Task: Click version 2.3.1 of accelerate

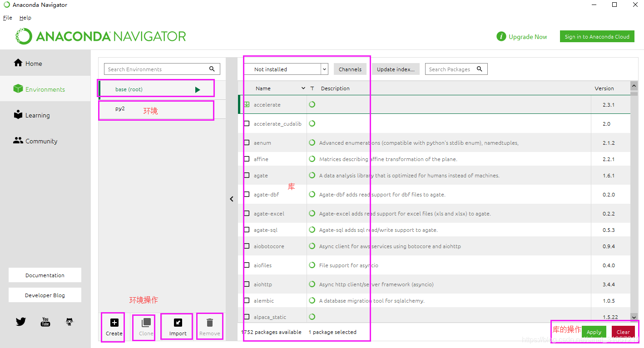Action: [609, 104]
